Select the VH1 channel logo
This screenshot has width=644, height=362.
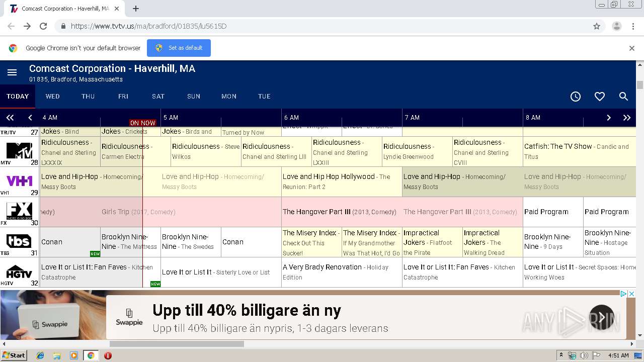pyautogui.click(x=19, y=181)
